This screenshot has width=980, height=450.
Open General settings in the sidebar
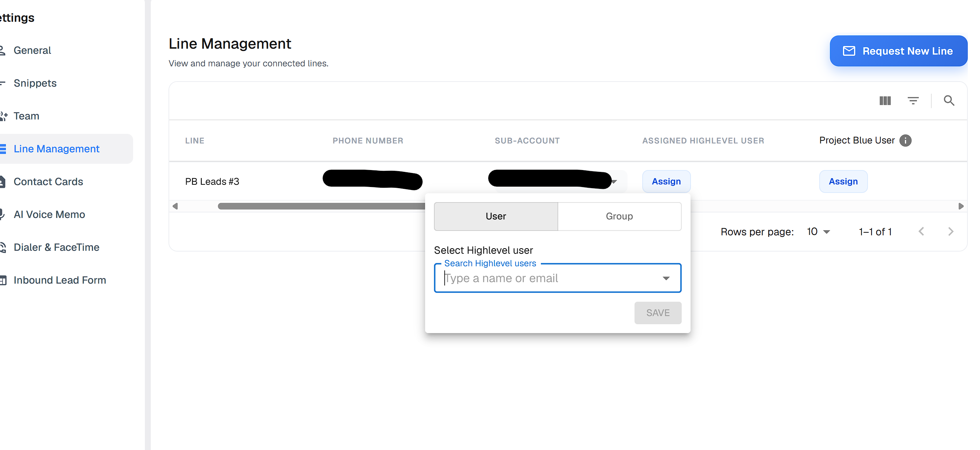click(32, 50)
